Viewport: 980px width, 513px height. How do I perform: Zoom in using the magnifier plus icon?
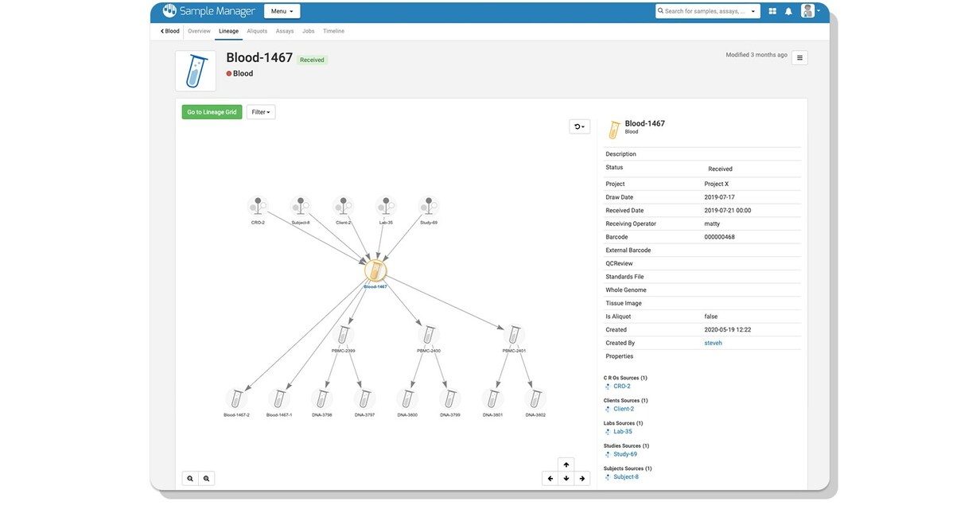190,478
